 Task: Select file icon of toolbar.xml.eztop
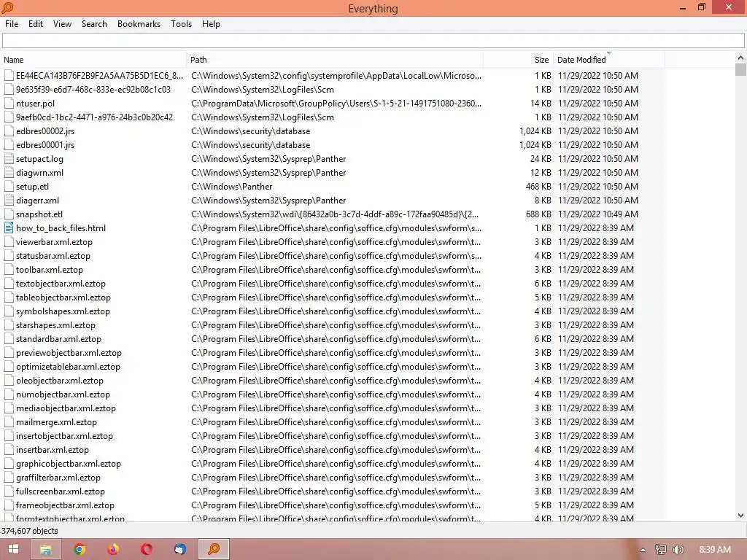coord(9,269)
